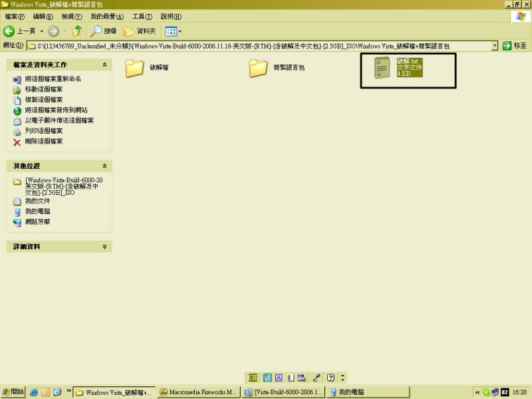This screenshot has height=399, width=532.
Task: Click 以電子郵件傳送這個檔案
Action: (59, 120)
